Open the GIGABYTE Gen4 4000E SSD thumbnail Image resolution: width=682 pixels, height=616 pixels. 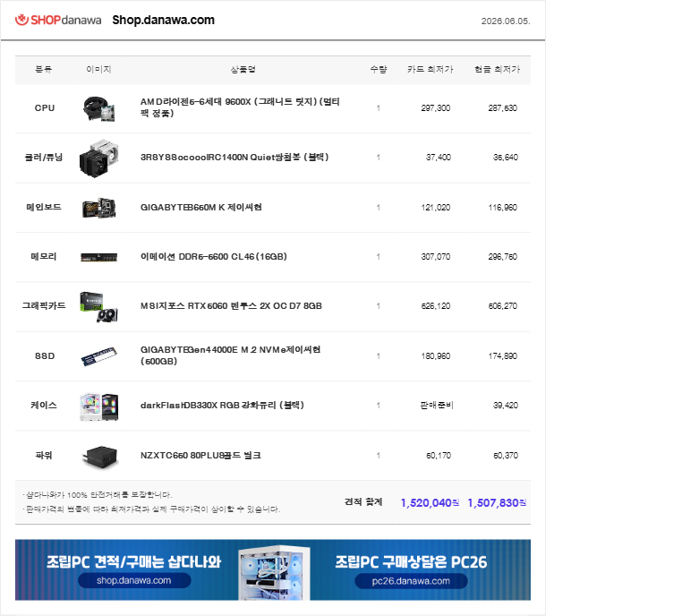99,356
